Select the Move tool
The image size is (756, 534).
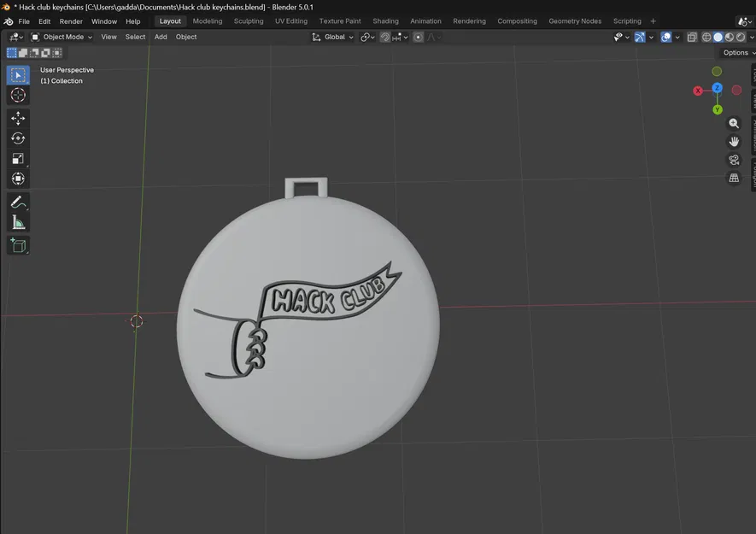pyautogui.click(x=18, y=116)
